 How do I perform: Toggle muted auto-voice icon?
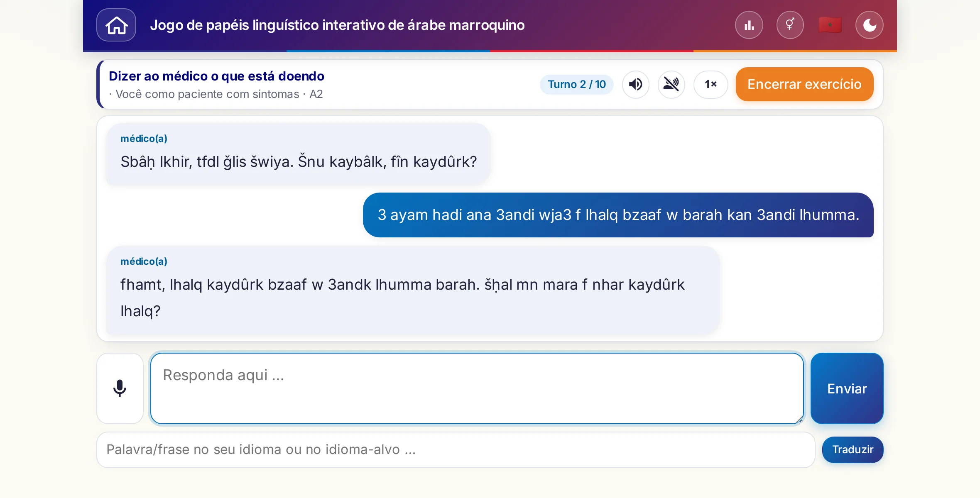671,84
